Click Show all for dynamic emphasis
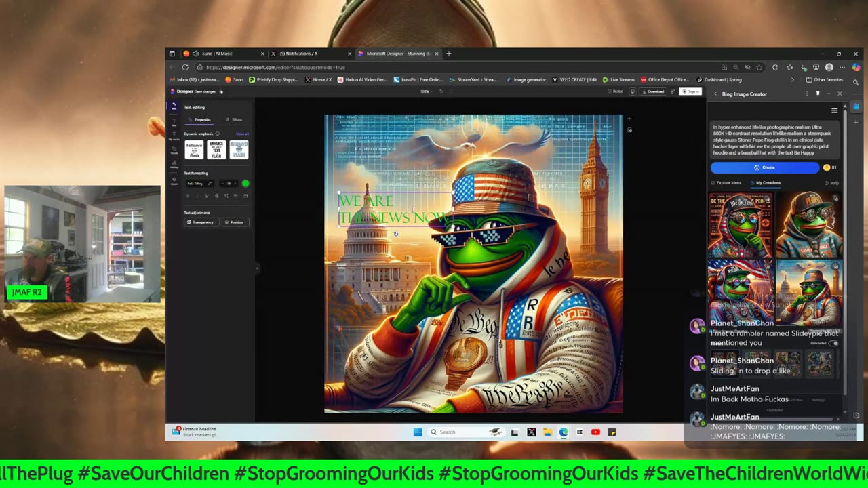This screenshot has height=488, width=868. pyautogui.click(x=242, y=134)
